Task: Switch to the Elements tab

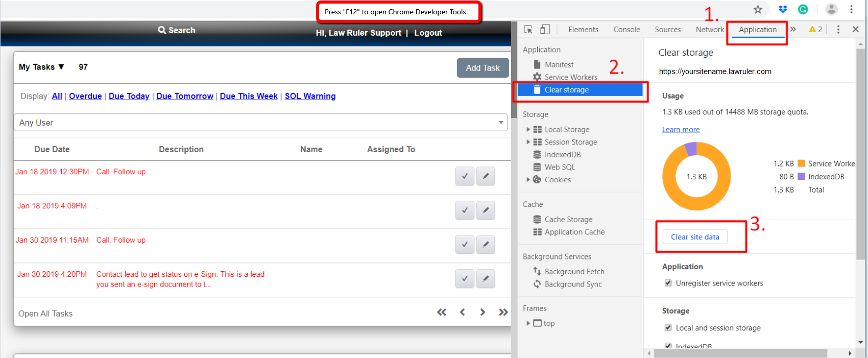Action: [x=583, y=30]
